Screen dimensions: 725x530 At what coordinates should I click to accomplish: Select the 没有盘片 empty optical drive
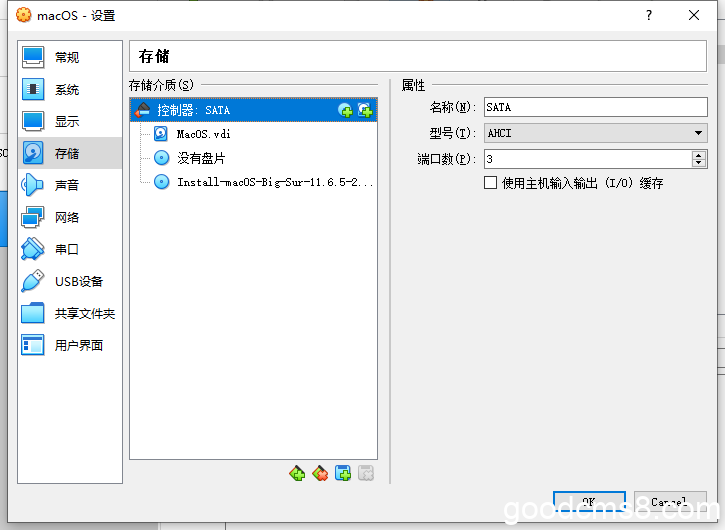pos(201,158)
